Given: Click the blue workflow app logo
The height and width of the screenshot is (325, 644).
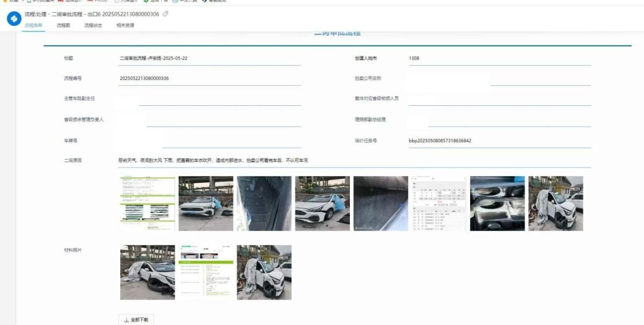Looking at the screenshot, I should [13, 18].
